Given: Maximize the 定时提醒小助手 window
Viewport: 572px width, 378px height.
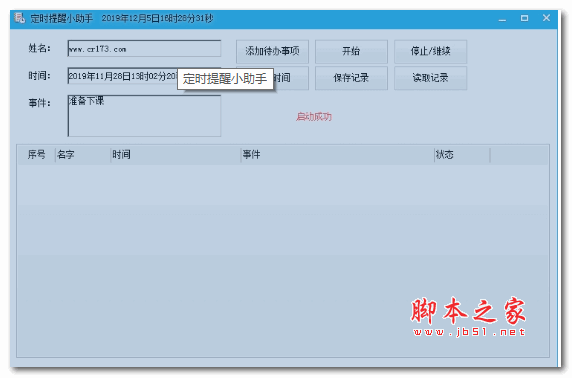Looking at the screenshot, I should (524, 18).
